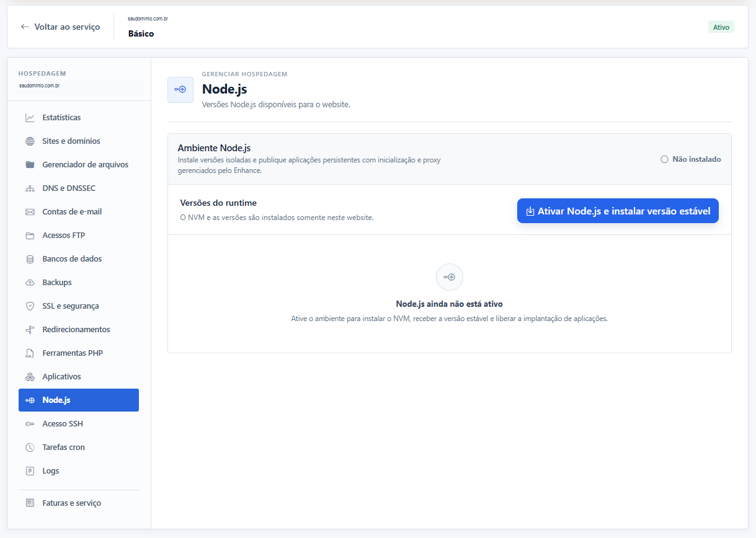Open Tarefas cron menu item

(x=79, y=448)
